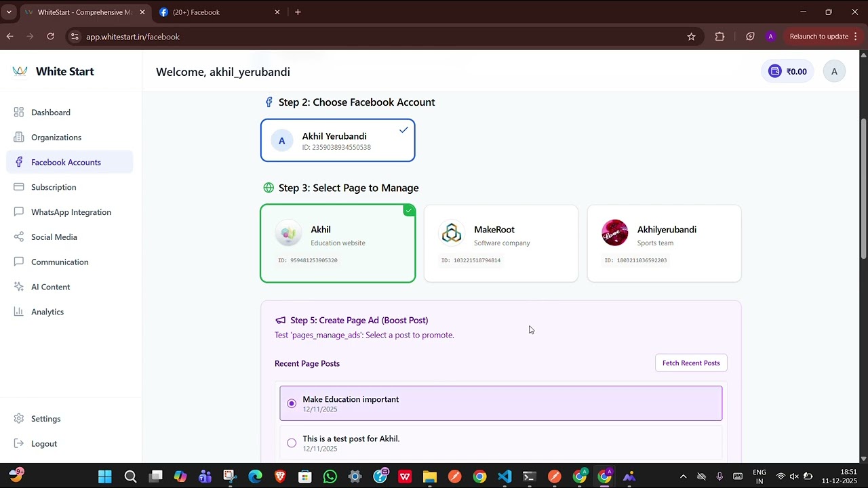This screenshot has height=488, width=868.
Task: Open user avatar A menu in header
Action: (834, 71)
